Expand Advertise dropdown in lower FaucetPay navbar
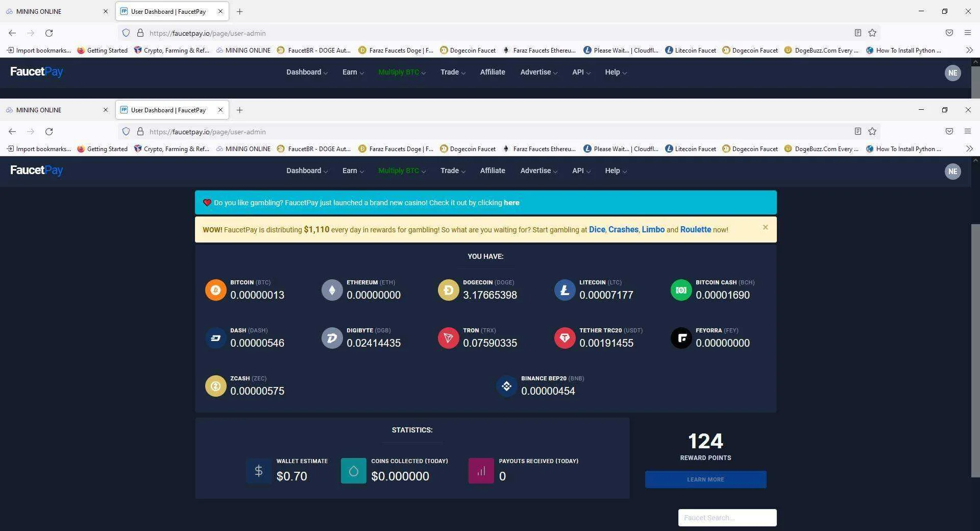This screenshot has height=531, width=980. 538,171
